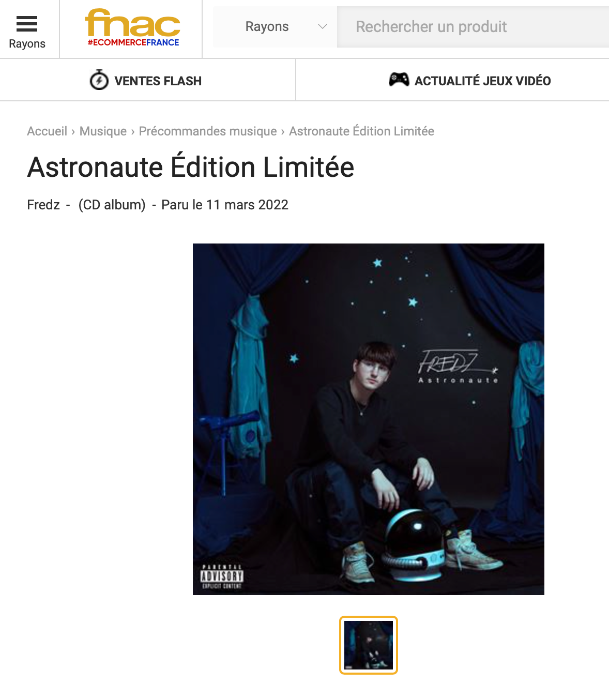Open the Précommandes musique breadcrumb

click(x=208, y=131)
